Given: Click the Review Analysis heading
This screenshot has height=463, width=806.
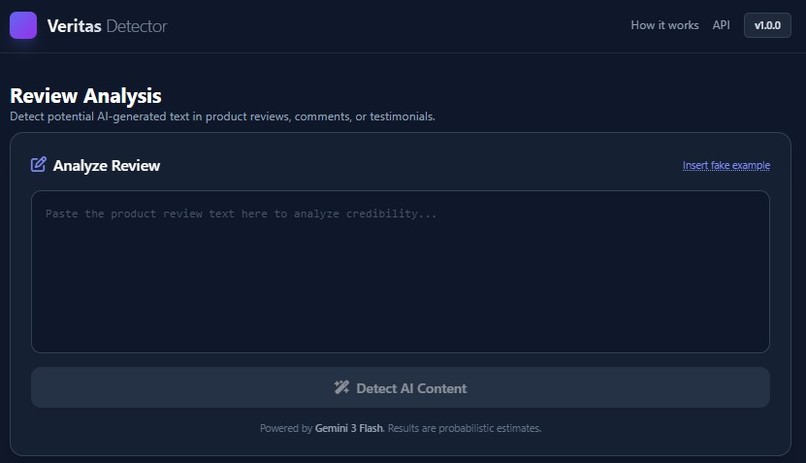Looking at the screenshot, I should click(86, 96).
